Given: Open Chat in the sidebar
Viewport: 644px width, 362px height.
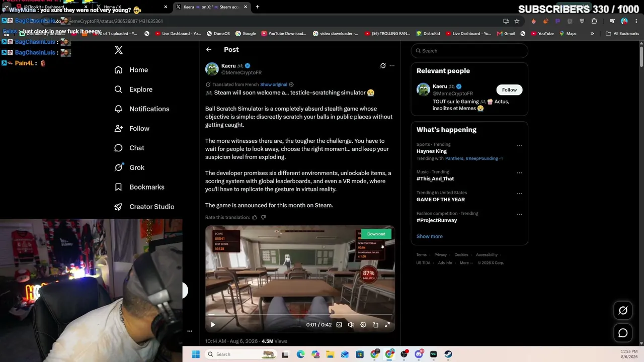Looking at the screenshot, I should point(129,148).
